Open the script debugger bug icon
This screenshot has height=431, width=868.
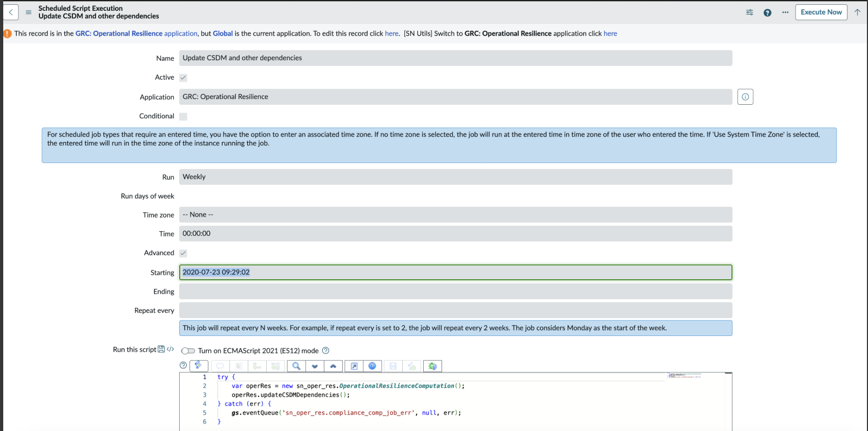(432, 366)
